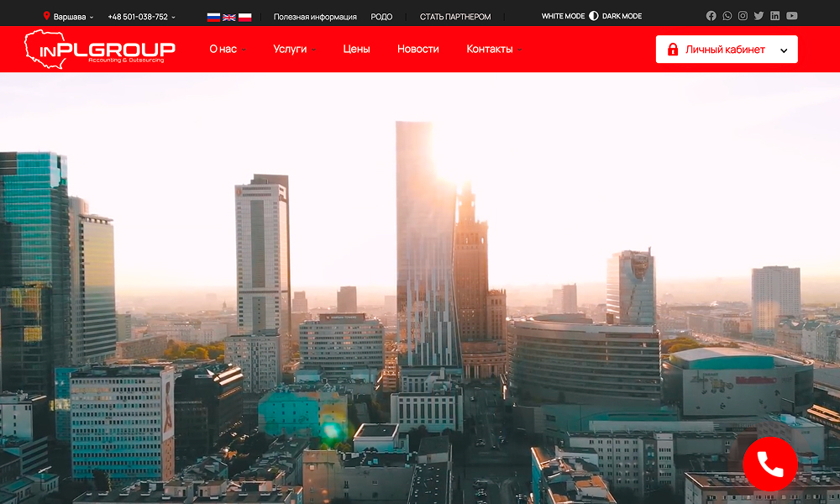Expand the phone number +48 501-038-752 dropdown
The height and width of the screenshot is (504, 840).
141,17
